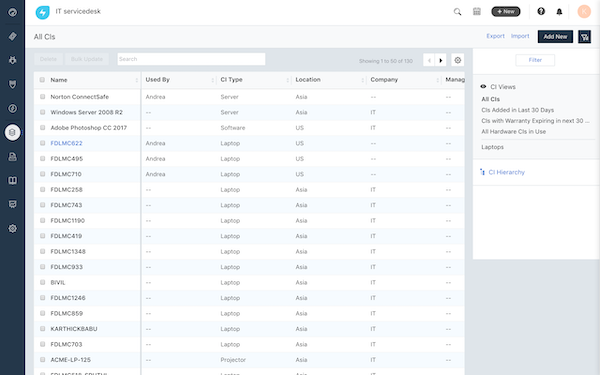Open the changes shield icon in sidebar
600x375 pixels.
[x=12, y=84]
